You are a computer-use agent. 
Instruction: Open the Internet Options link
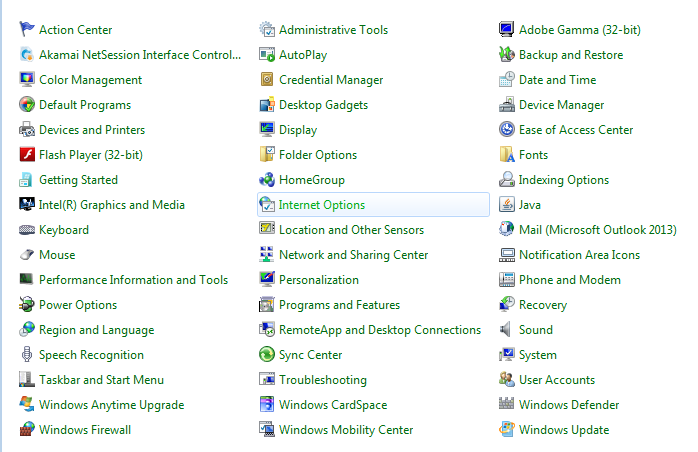321,205
